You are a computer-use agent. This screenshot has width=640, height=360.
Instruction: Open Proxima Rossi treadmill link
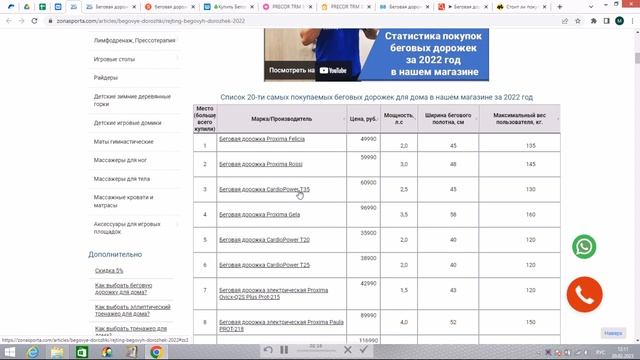click(261, 164)
